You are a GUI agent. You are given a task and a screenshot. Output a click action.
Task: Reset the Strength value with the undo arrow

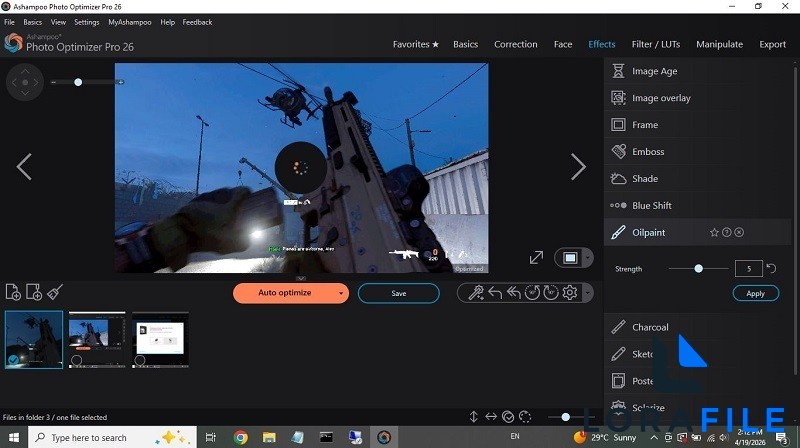point(771,268)
